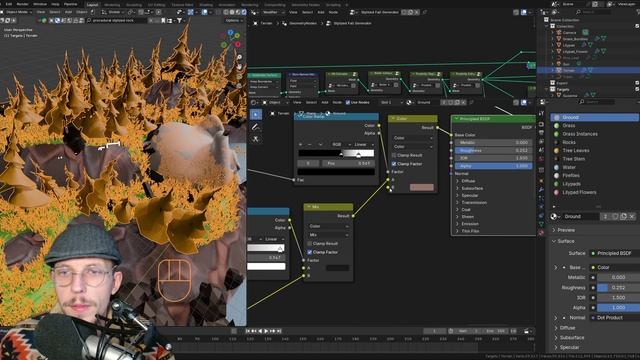This screenshot has width=640, height=360.
Task: Click the Normal Dot Product link button
Action: pyautogui.click(x=616, y=318)
